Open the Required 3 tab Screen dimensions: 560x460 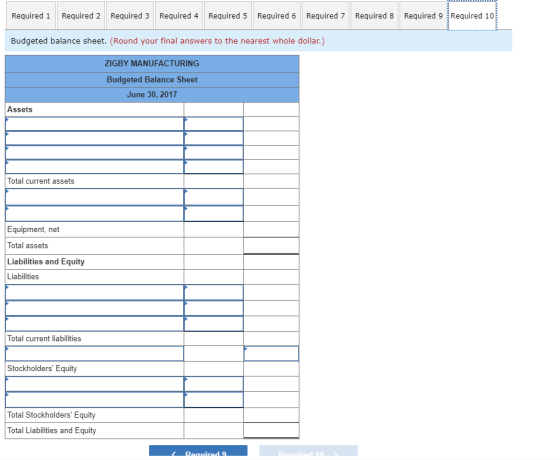[x=130, y=16]
